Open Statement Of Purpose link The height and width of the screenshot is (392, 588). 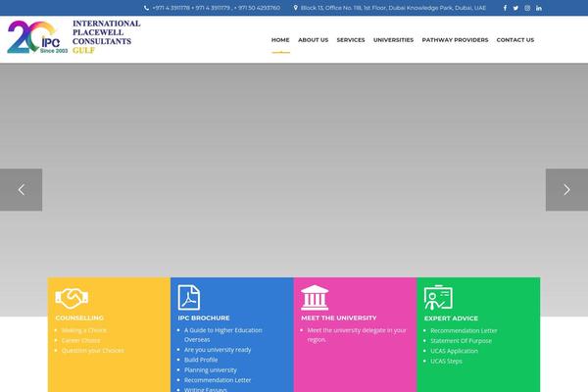[x=461, y=341]
